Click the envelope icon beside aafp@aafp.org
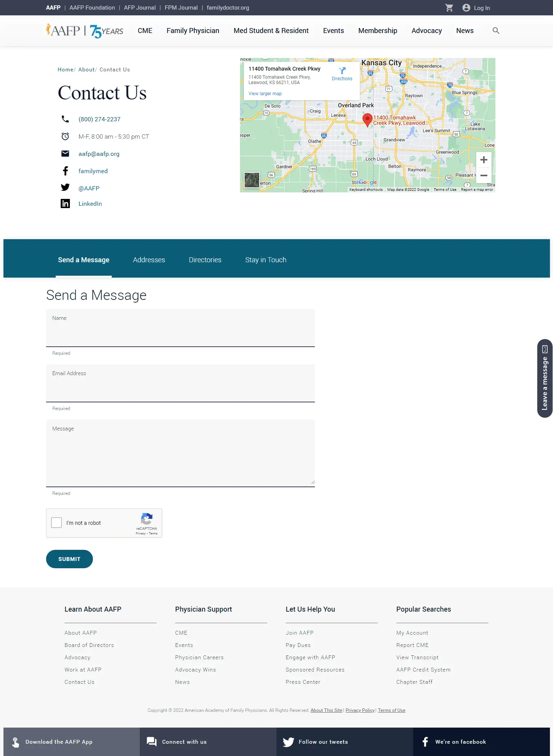This screenshot has height=756, width=553. (65, 154)
